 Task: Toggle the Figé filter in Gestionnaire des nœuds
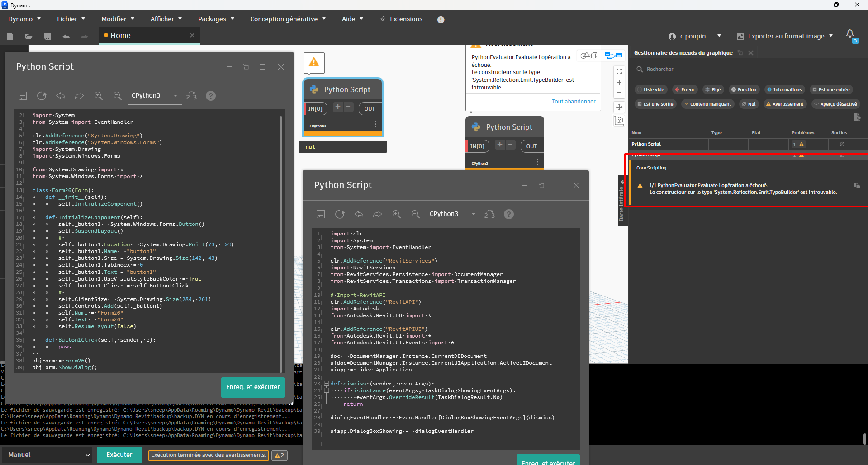coord(713,89)
